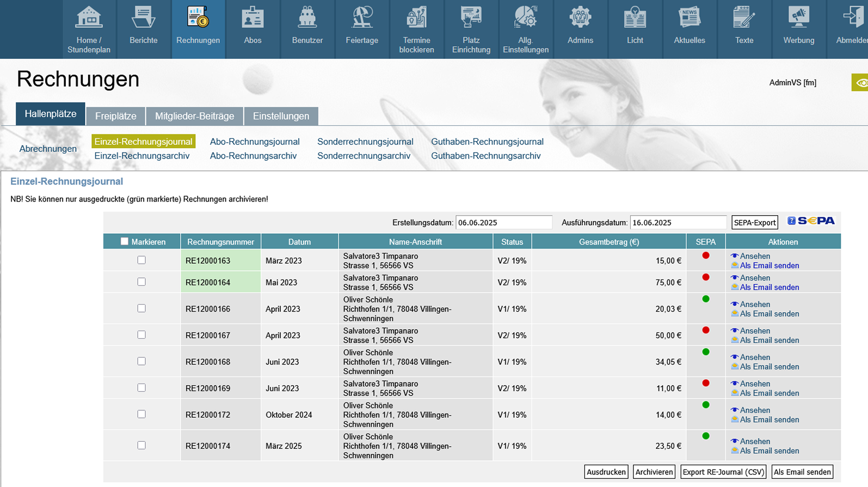Switch to the Freiplätze tab
Image resolution: width=868 pixels, height=487 pixels.
[x=115, y=116]
